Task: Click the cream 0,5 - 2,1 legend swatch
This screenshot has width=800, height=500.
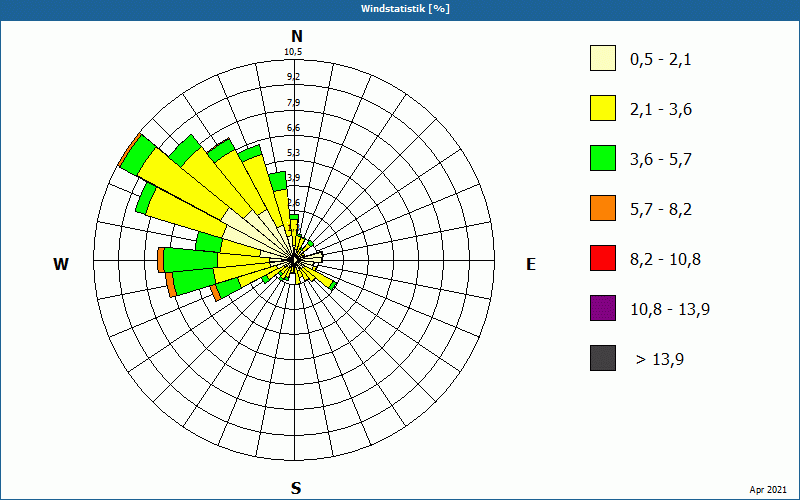Action: (603, 58)
